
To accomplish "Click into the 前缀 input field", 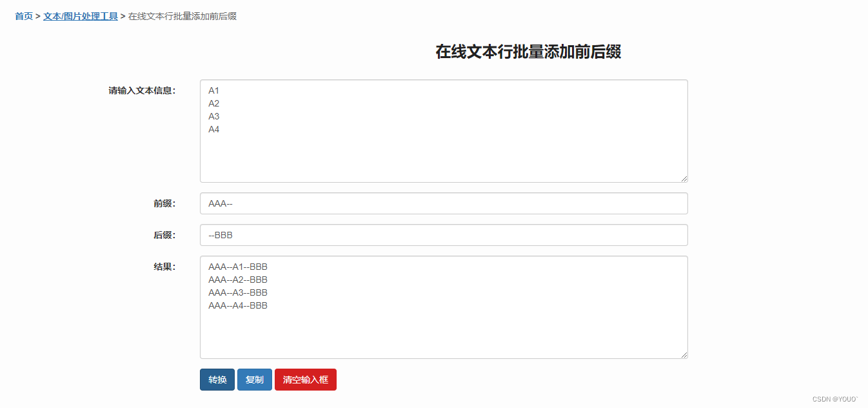I will pyautogui.click(x=444, y=203).
